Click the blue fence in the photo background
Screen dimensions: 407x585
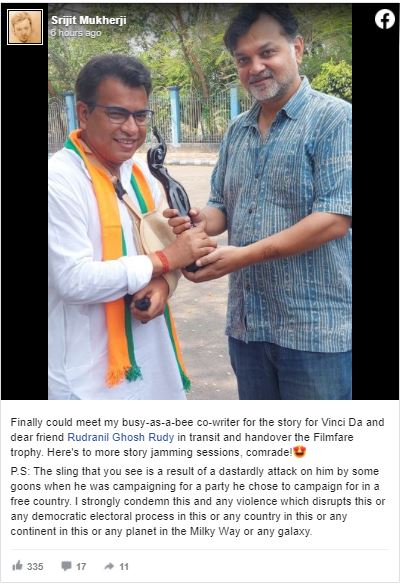pyautogui.click(x=203, y=116)
